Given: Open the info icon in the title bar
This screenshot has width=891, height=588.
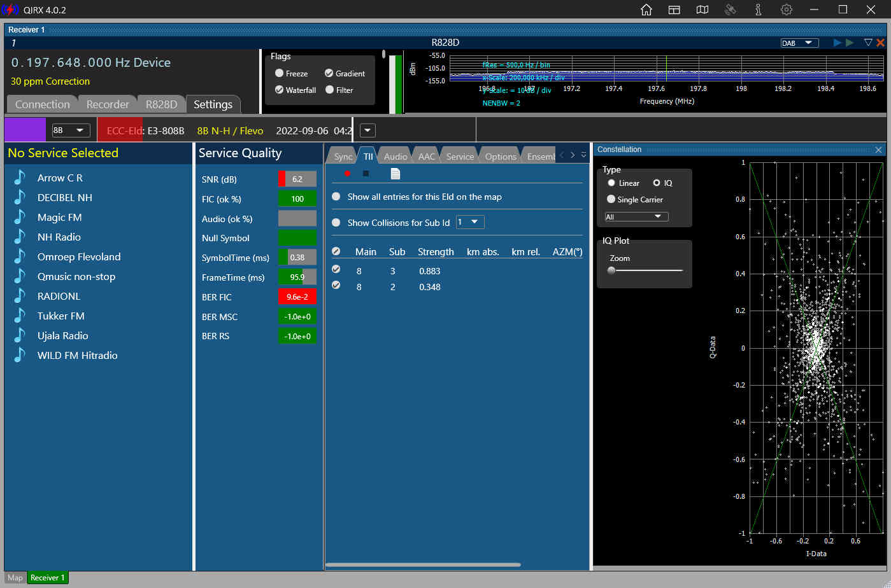Looking at the screenshot, I should tap(758, 10).
